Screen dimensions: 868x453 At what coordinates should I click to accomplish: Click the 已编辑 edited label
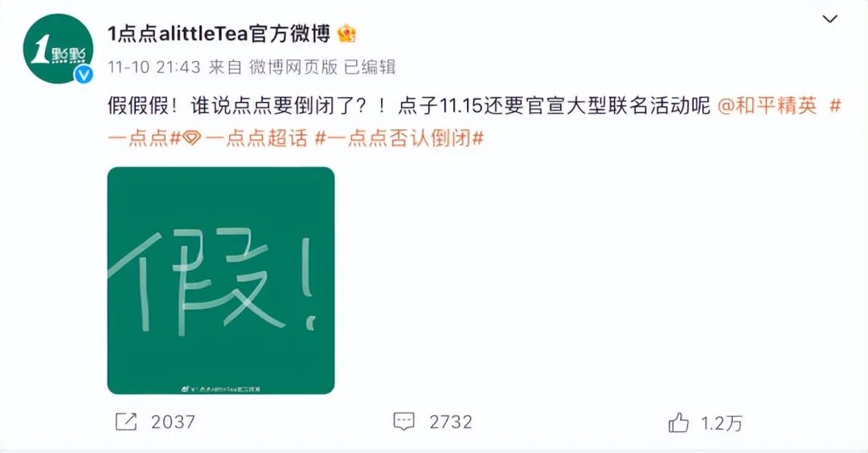click(370, 67)
